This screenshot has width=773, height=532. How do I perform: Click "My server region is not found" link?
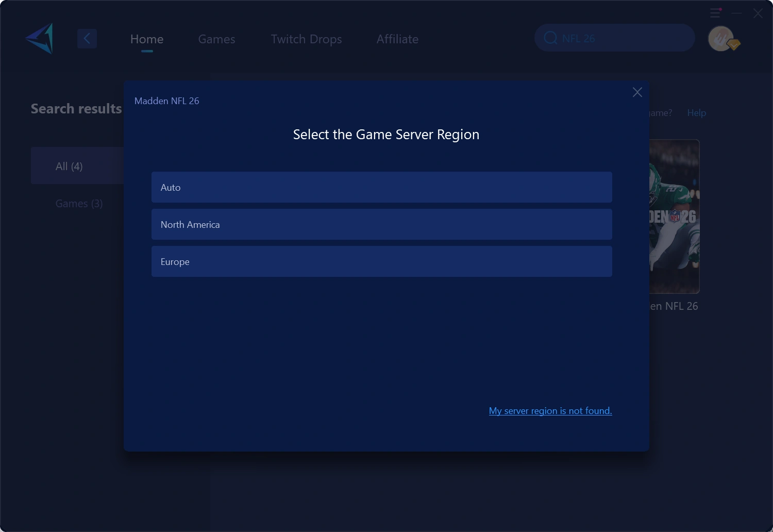tap(550, 411)
